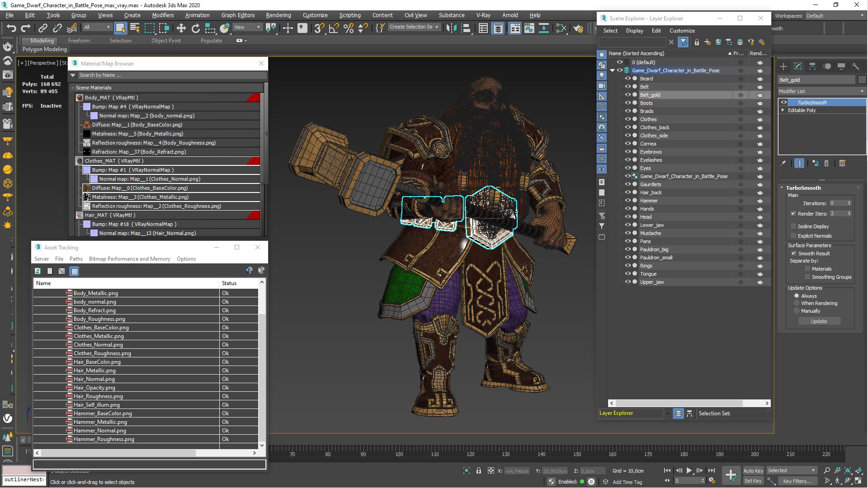Activate the Select and Rotate tool
Viewport: 868px width, 488px height.
point(196,28)
